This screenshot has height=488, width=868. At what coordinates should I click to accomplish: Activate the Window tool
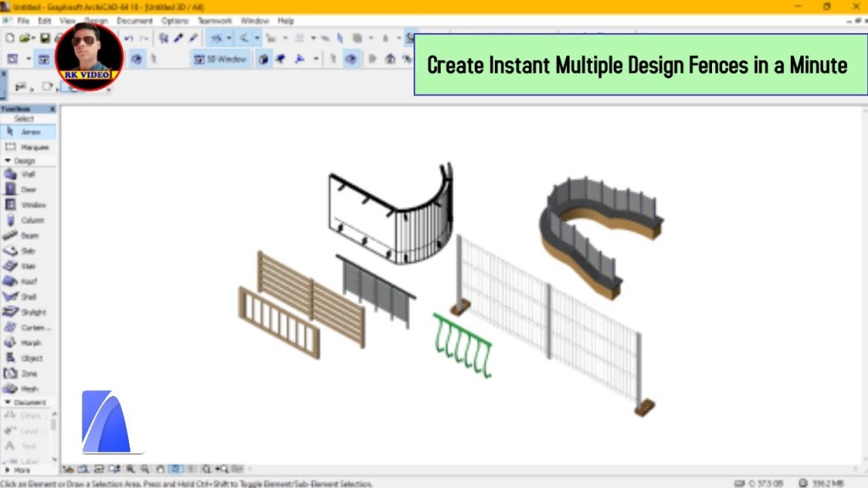tap(28, 205)
